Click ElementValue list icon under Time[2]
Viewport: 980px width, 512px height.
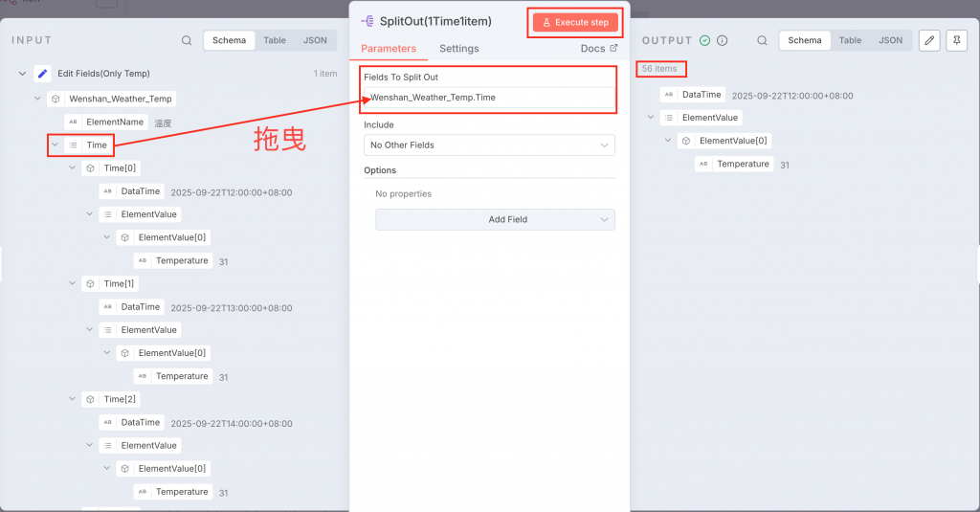tap(108, 446)
